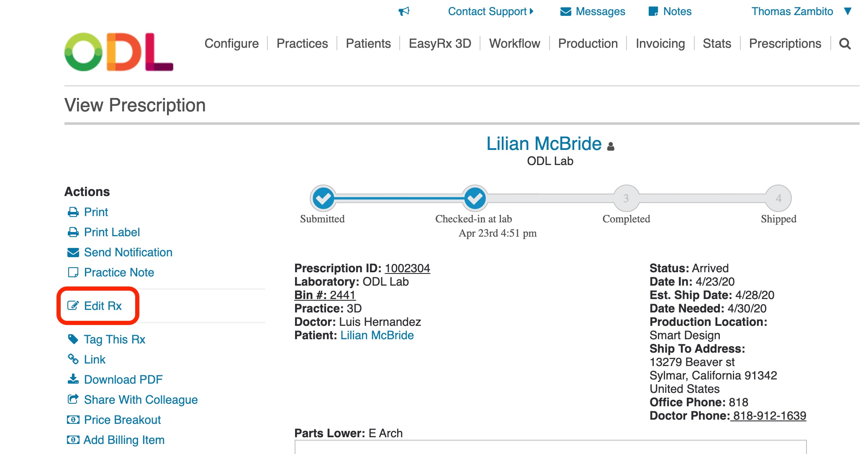Go to the Prescriptions menu item

pyautogui.click(x=785, y=44)
